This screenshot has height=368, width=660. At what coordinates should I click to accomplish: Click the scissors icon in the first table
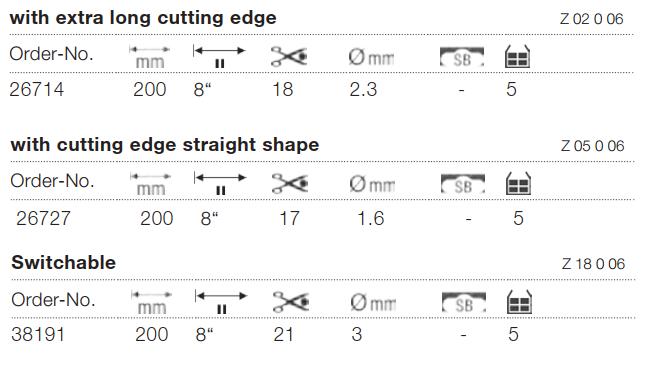point(289,56)
